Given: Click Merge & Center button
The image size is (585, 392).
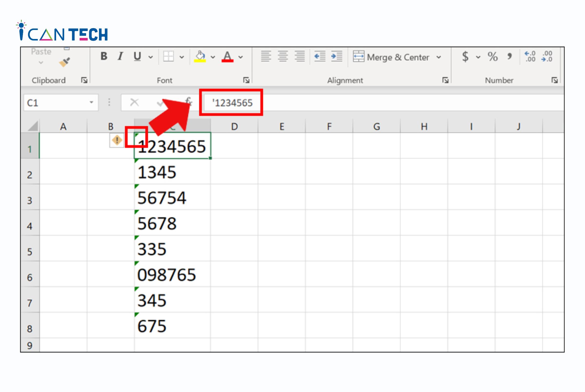Looking at the screenshot, I should (x=391, y=57).
